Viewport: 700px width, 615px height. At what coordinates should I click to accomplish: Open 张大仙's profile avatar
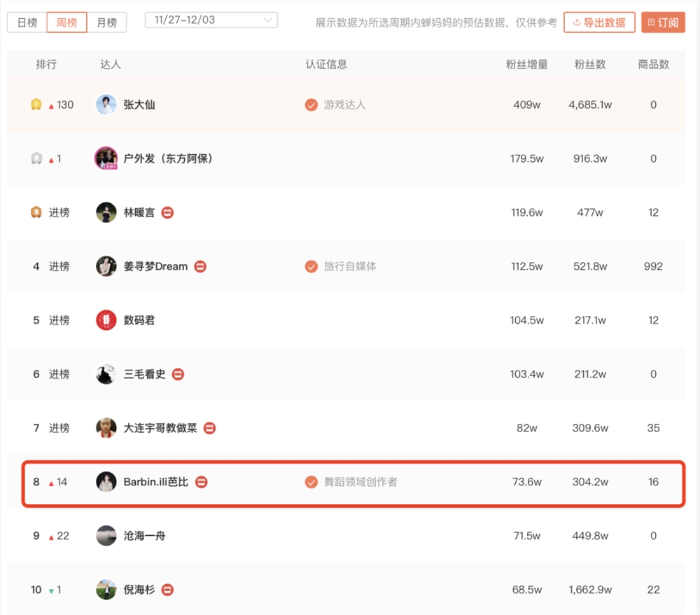106,105
